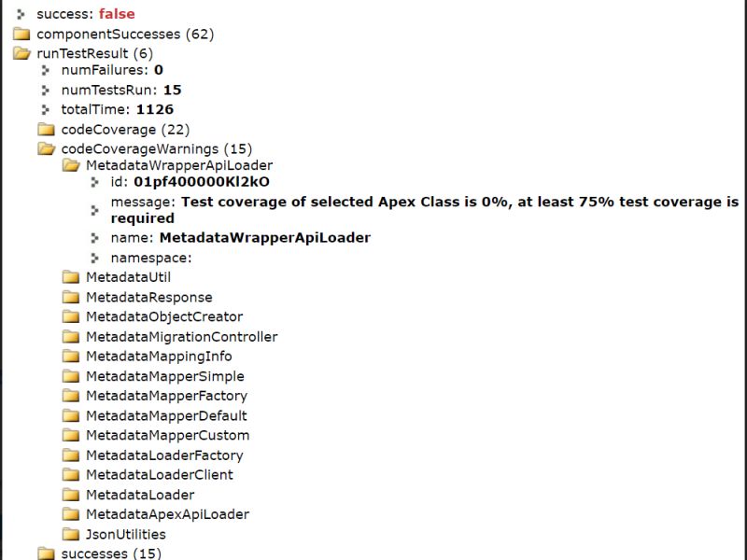747x560 pixels.
Task: Click the componentSuccesses folder icon
Action: point(20,34)
